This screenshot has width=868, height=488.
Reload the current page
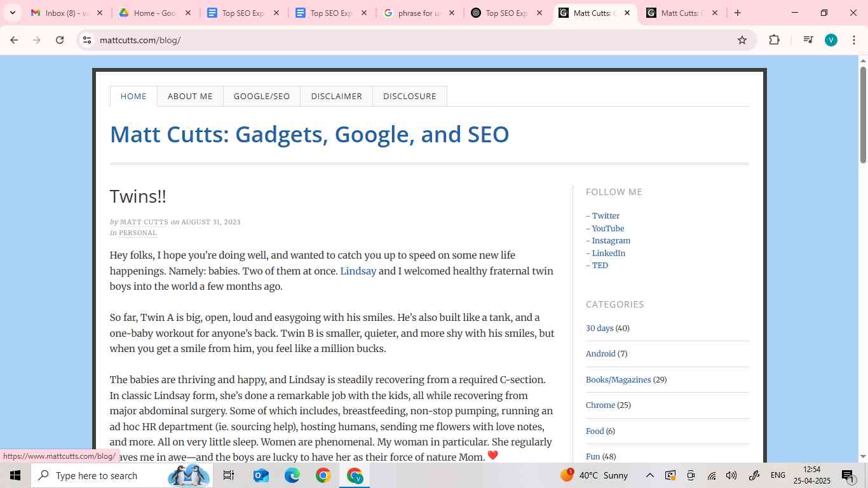tap(59, 39)
